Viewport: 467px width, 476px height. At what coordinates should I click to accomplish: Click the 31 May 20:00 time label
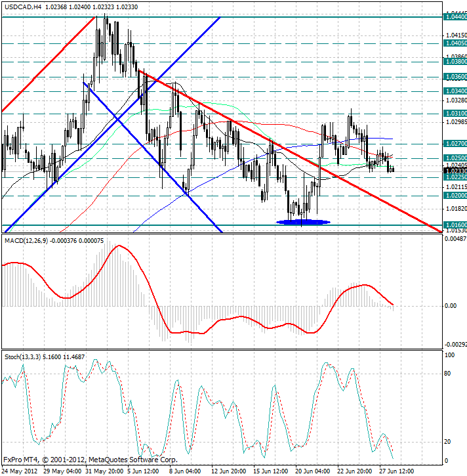click(x=104, y=471)
